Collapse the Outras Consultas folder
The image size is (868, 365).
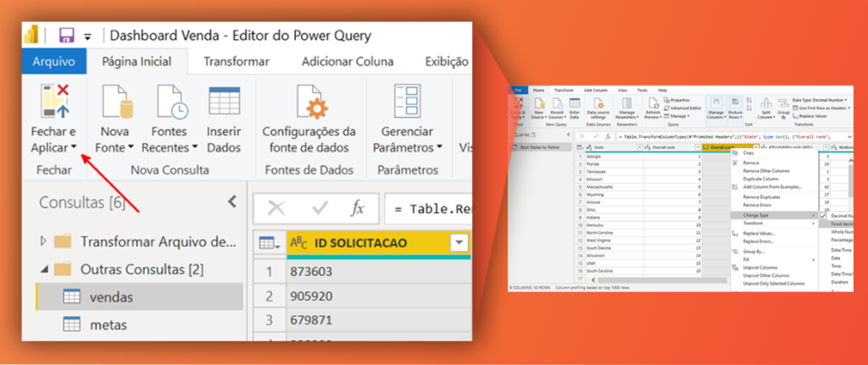pos(44,270)
